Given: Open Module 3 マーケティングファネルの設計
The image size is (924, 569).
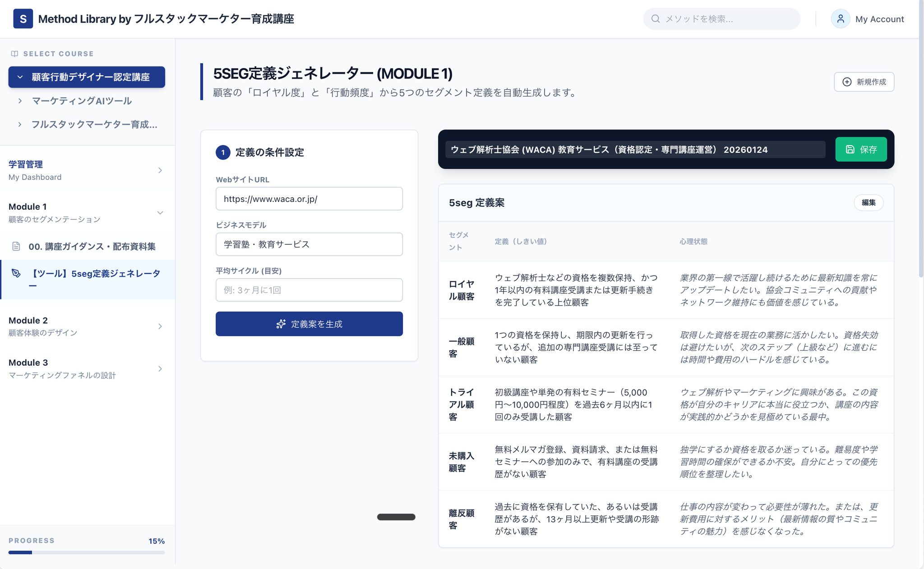Looking at the screenshot, I should (160, 368).
